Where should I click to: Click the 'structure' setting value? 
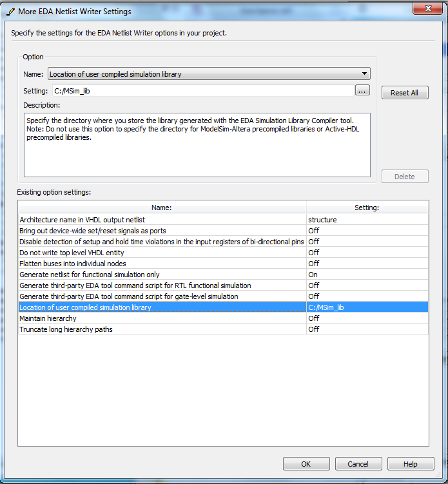[322, 220]
